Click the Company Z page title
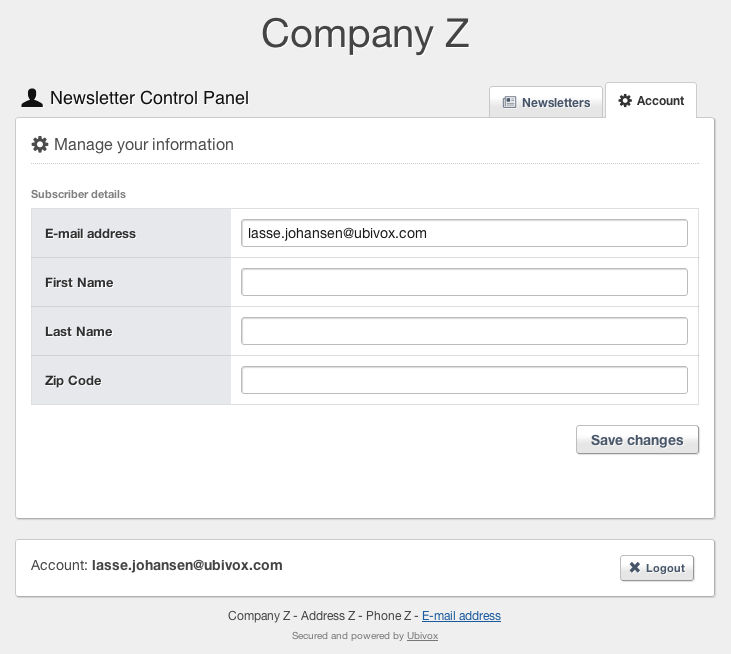This screenshot has width=731, height=654. coord(365,34)
